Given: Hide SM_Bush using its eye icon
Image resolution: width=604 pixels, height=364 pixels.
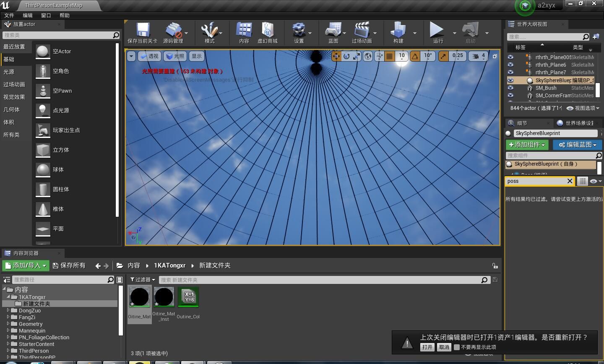Looking at the screenshot, I should point(510,88).
